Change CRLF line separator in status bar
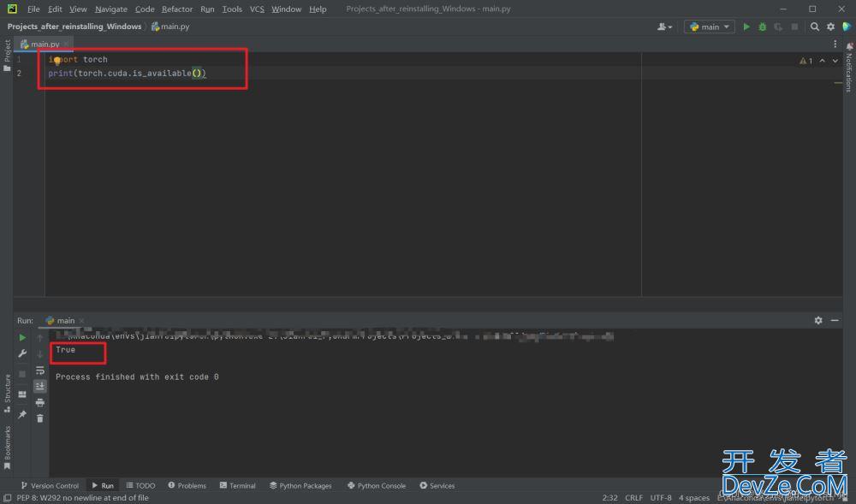The image size is (856, 504). click(633, 497)
